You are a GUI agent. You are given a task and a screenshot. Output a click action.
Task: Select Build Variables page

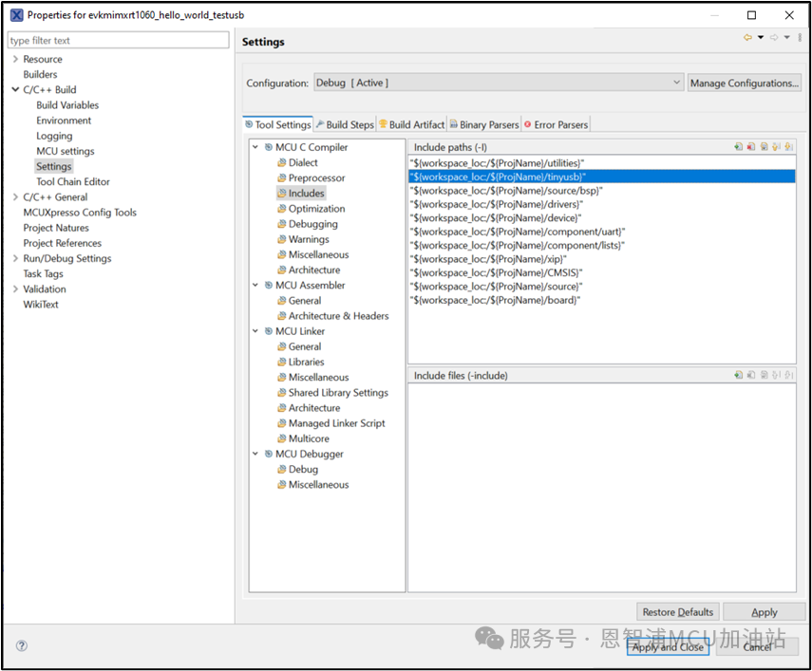click(x=67, y=105)
